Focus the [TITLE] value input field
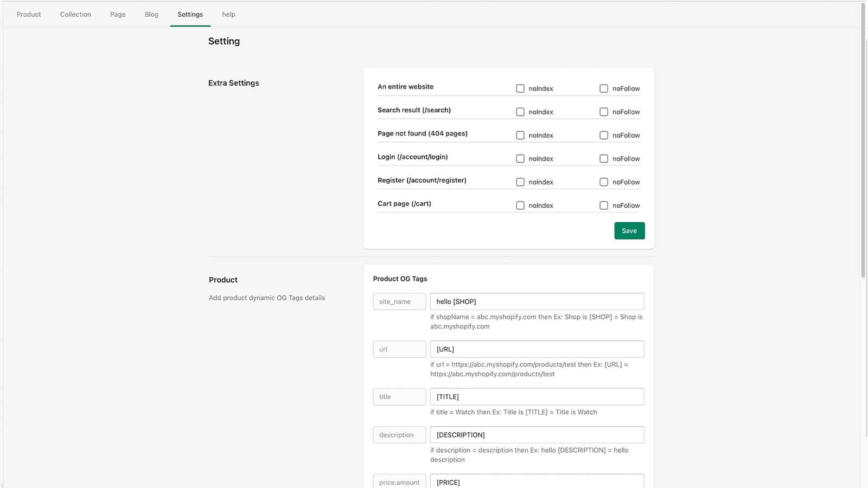The image size is (868, 488). 537,396
